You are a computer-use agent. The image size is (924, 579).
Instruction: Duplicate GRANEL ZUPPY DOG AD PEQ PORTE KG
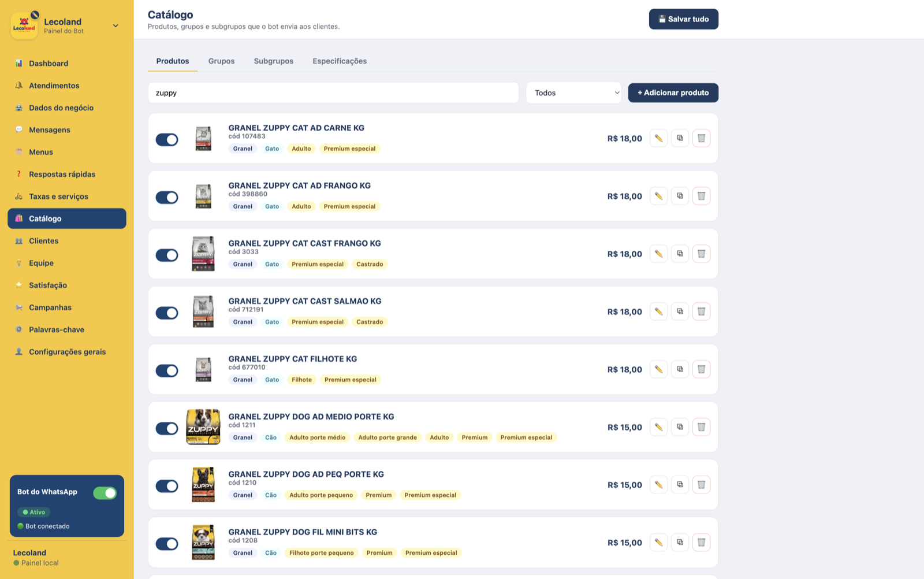(680, 485)
